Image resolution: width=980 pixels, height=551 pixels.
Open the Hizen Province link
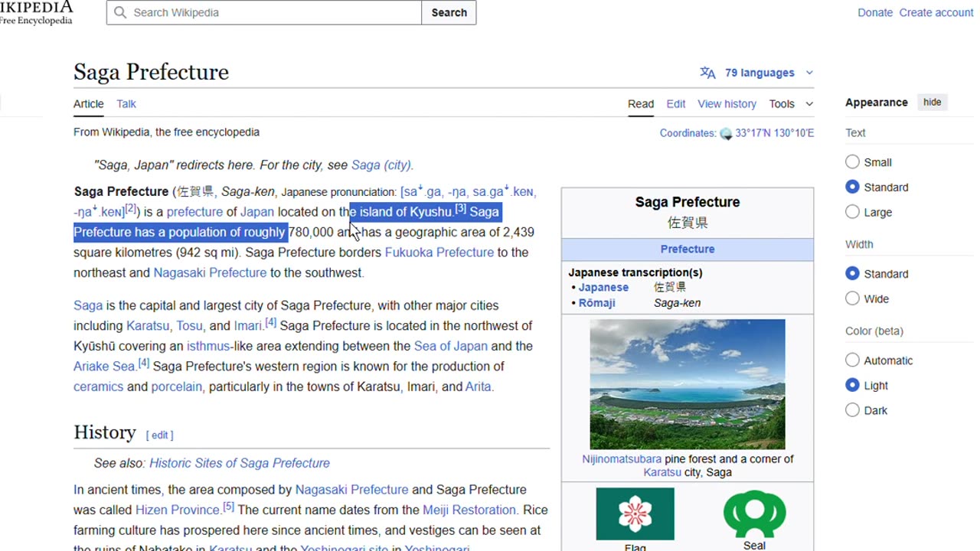[178, 510]
